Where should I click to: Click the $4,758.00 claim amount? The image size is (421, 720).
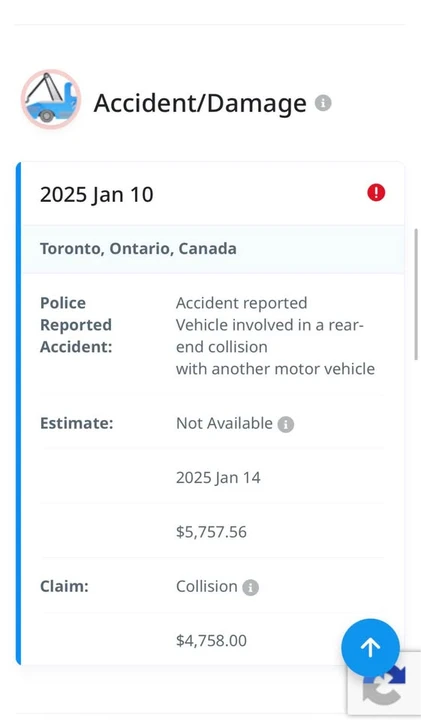(x=211, y=641)
